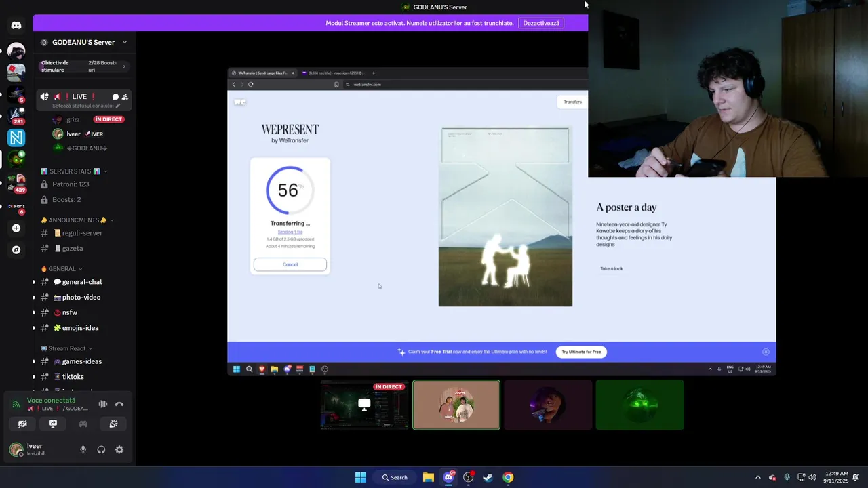This screenshot has height=488, width=868.
Task: Collapse the GENERAL category
Action: [x=61, y=269]
